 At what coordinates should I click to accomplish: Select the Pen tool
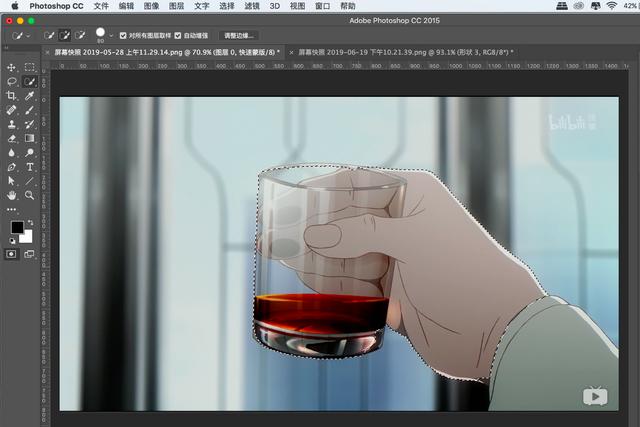click(11, 167)
